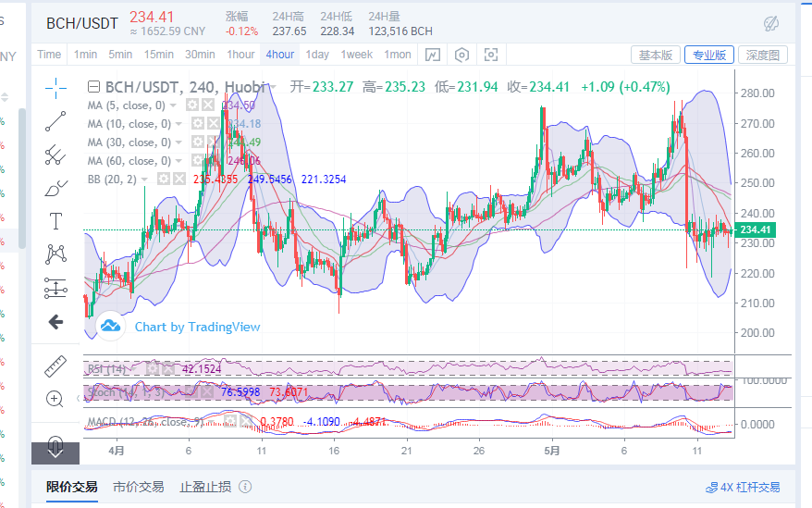Open settings gear for MA (5, close, 0)

pyautogui.click(x=192, y=105)
